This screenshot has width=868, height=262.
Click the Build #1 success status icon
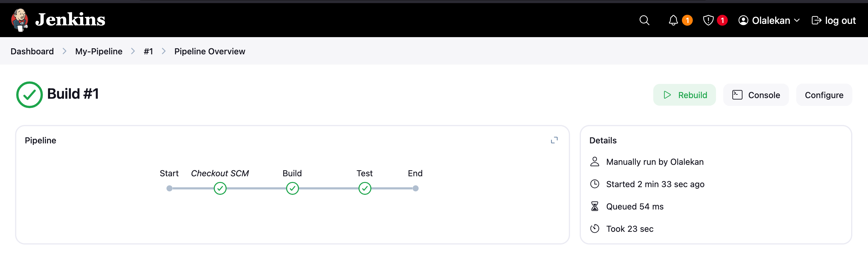[x=29, y=94]
